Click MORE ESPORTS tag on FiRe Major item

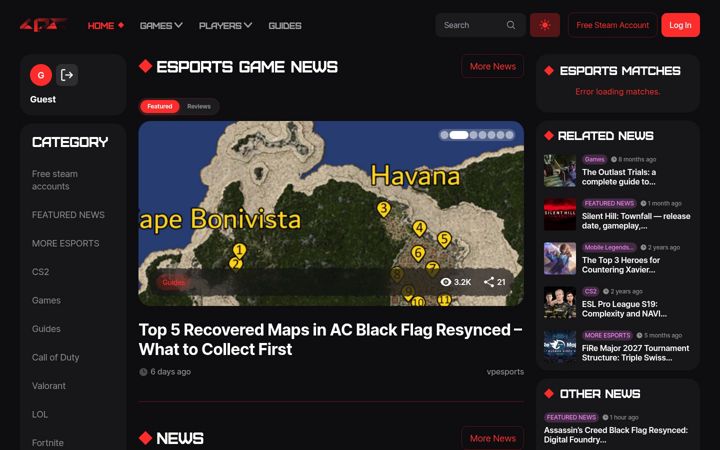click(x=607, y=336)
